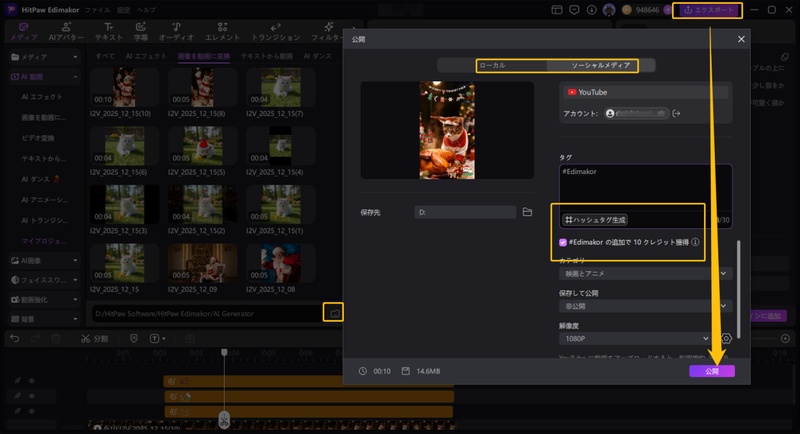The width and height of the screenshot is (800, 434).
Task: Click the dialog vertical scrollbar
Action: click(738, 289)
